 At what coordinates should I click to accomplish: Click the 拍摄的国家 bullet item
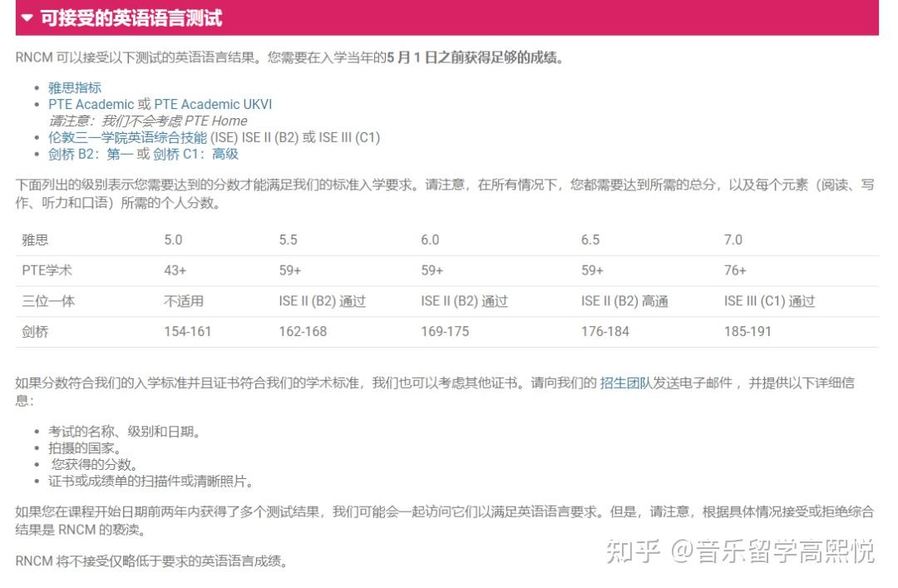coord(84,448)
